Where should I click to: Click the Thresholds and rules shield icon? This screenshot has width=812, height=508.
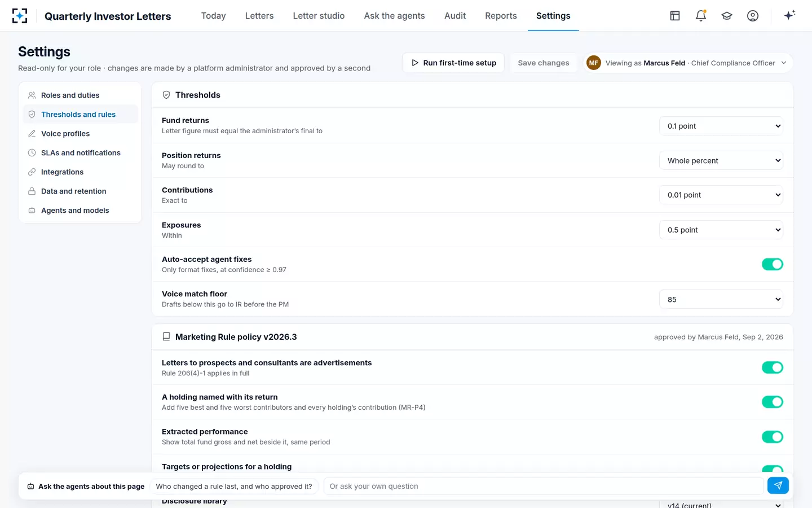[x=32, y=115]
